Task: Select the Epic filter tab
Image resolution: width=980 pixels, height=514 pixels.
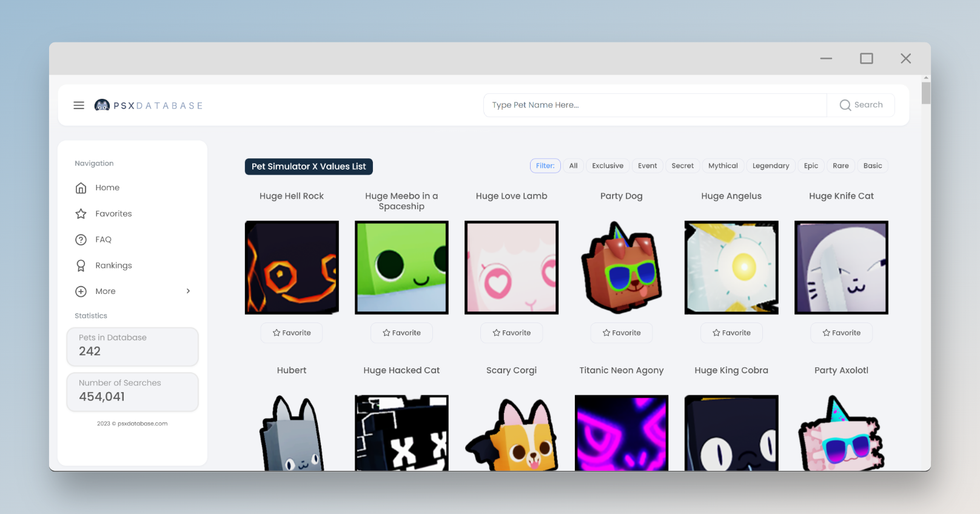Action: point(811,165)
